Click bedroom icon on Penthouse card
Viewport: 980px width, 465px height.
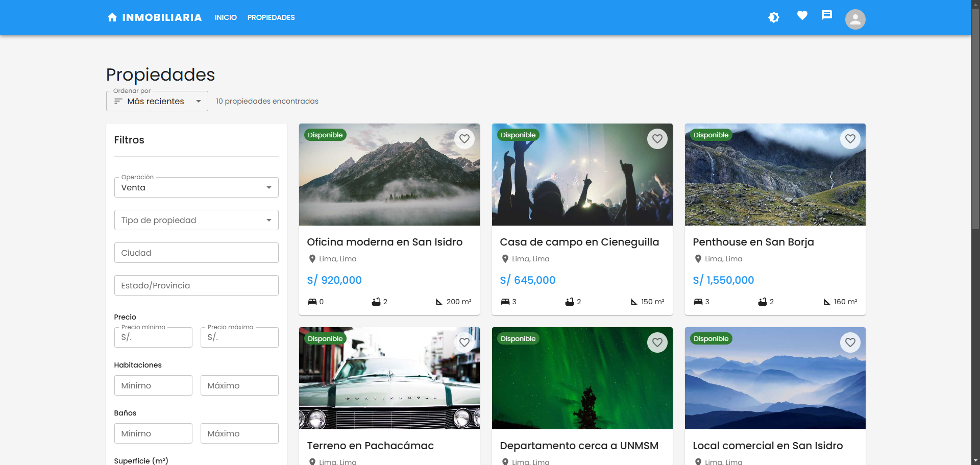[x=698, y=302]
